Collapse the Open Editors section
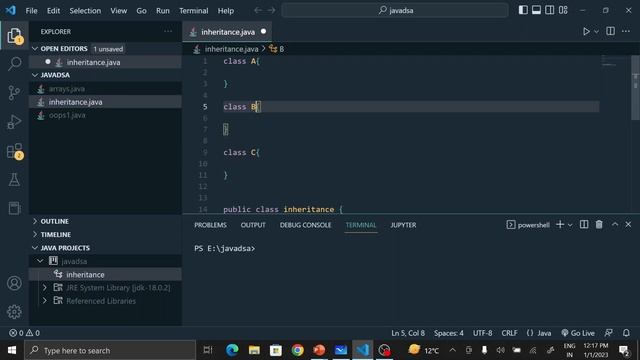Viewport: 640px width, 360px height. click(x=105, y=49)
